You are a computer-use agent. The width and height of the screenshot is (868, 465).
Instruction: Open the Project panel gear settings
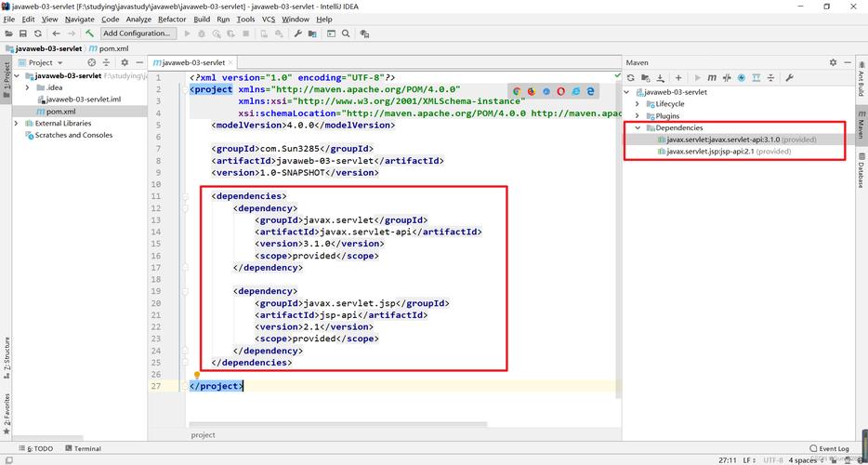(125, 62)
